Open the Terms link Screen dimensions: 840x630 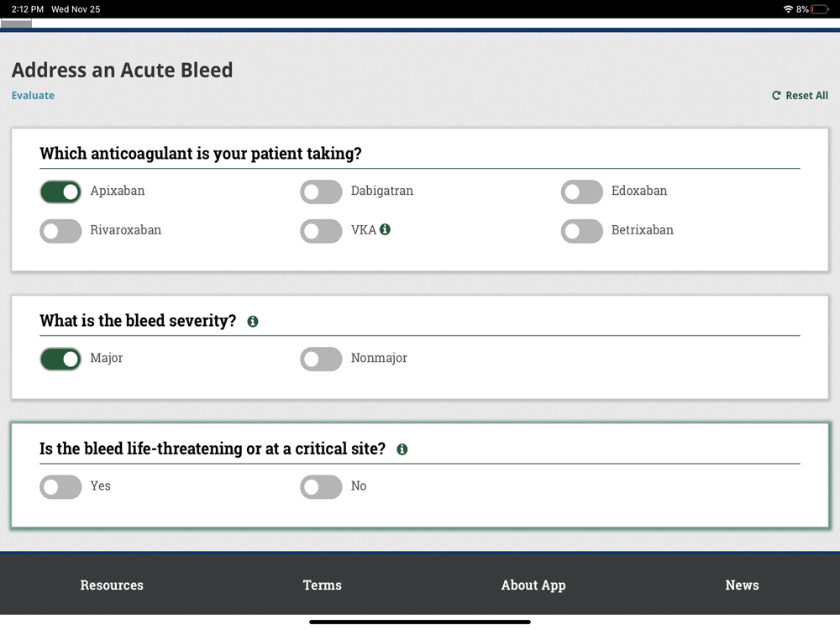tap(323, 585)
